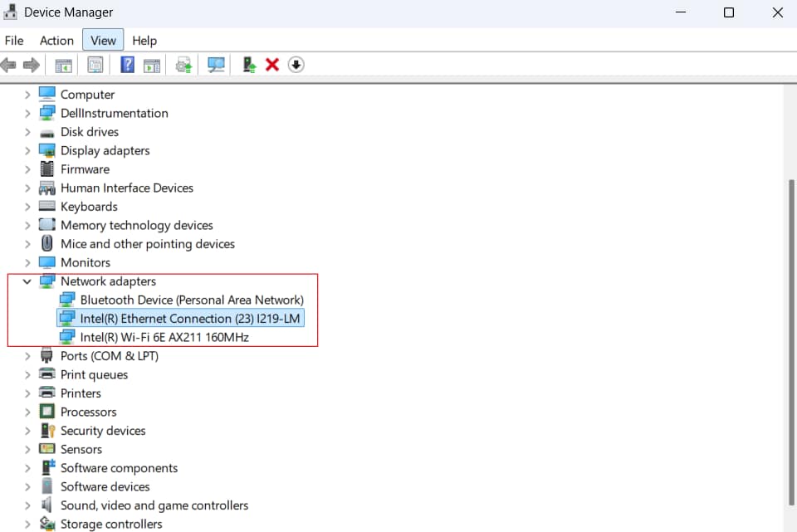Expand the Disk drives category

coord(27,132)
